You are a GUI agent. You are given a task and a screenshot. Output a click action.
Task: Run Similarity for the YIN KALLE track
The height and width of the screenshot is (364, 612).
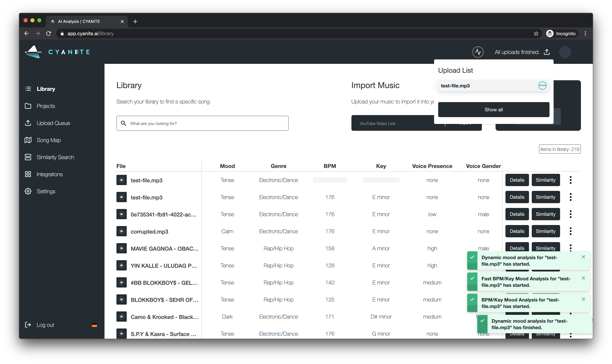coord(546,265)
